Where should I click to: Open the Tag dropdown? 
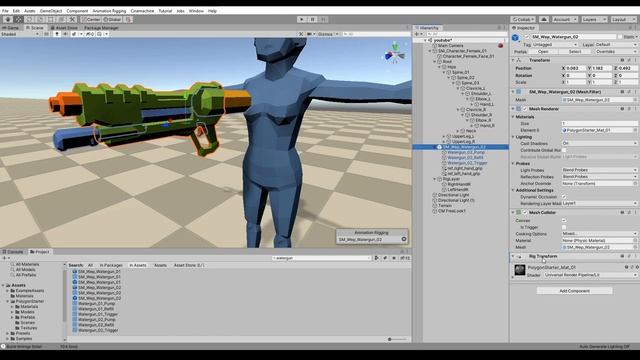click(x=555, y=44)
